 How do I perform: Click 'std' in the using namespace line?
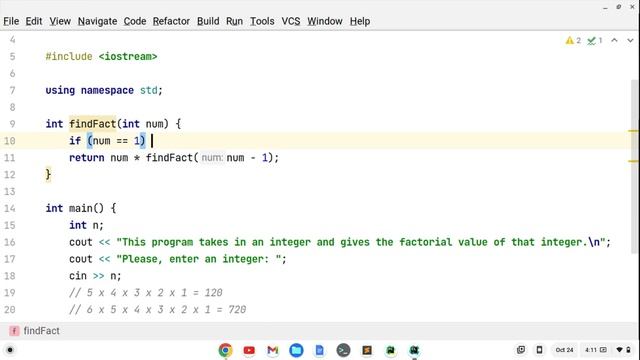pyautogui.click(x=149, y=90)
